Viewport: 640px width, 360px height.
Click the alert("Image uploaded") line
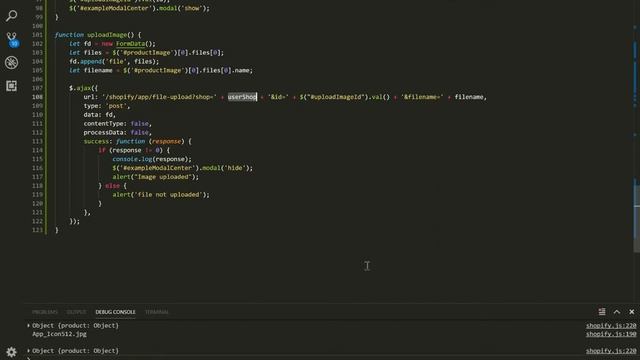[156, 177]
